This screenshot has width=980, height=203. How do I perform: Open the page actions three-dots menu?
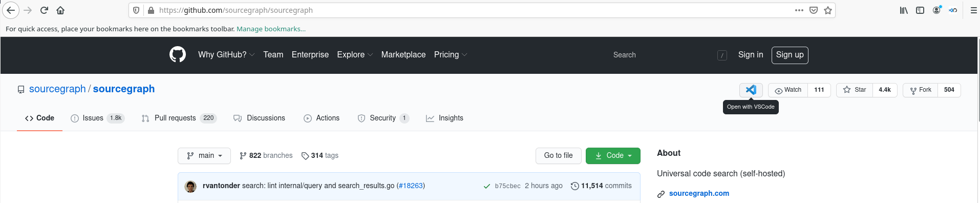799,10
